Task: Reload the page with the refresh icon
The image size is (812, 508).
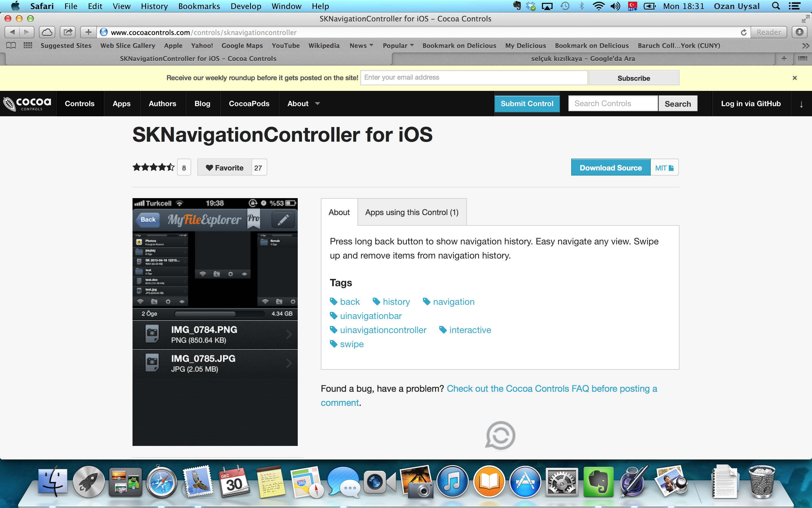Action: click(x=743, y=32)
